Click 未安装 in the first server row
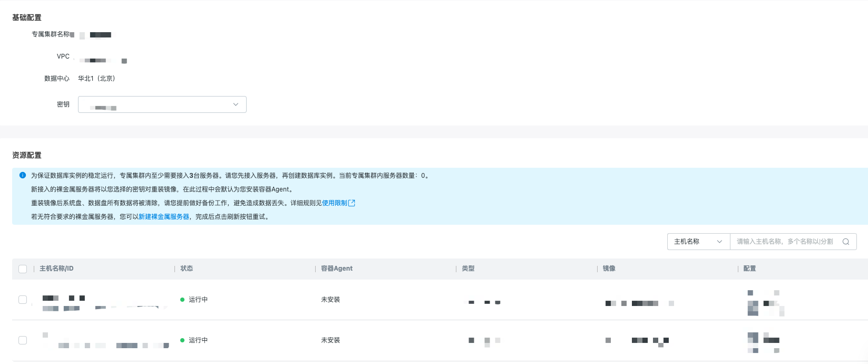 [x=330, y=300]
